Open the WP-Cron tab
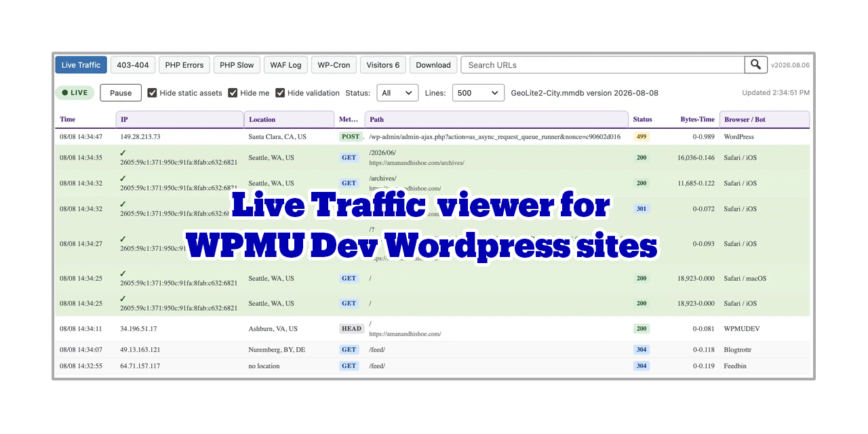Viewport: 868px width, 434px height. 334,65
